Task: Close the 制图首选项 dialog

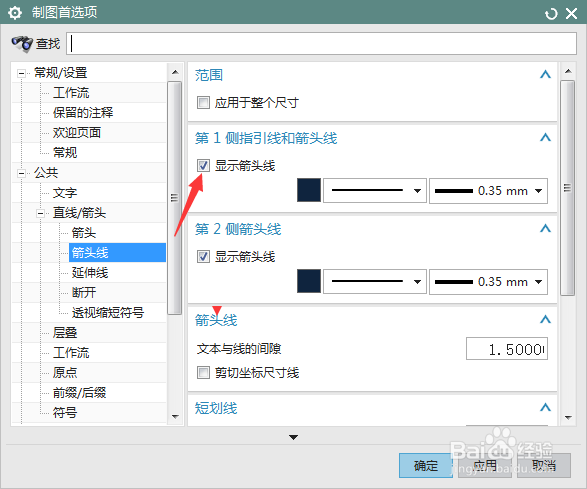Action: click(571, 14)
